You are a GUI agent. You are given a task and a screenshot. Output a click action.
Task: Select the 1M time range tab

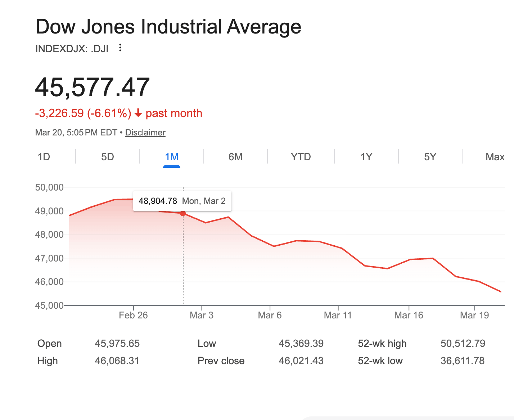tap(172, 157)
